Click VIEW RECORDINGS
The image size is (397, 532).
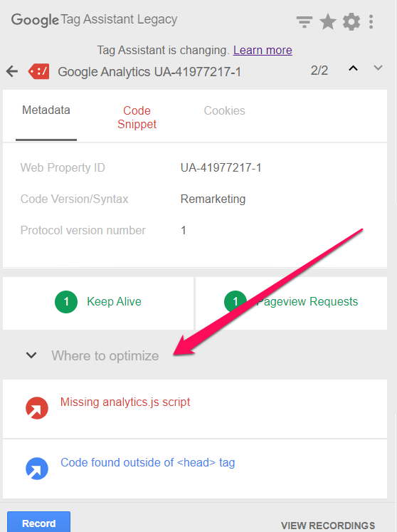pos(328,525)
